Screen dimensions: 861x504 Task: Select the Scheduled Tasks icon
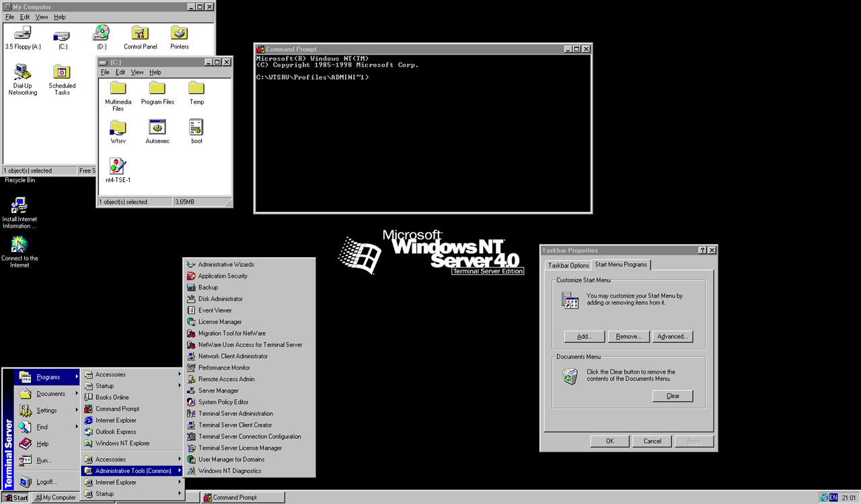62,73
